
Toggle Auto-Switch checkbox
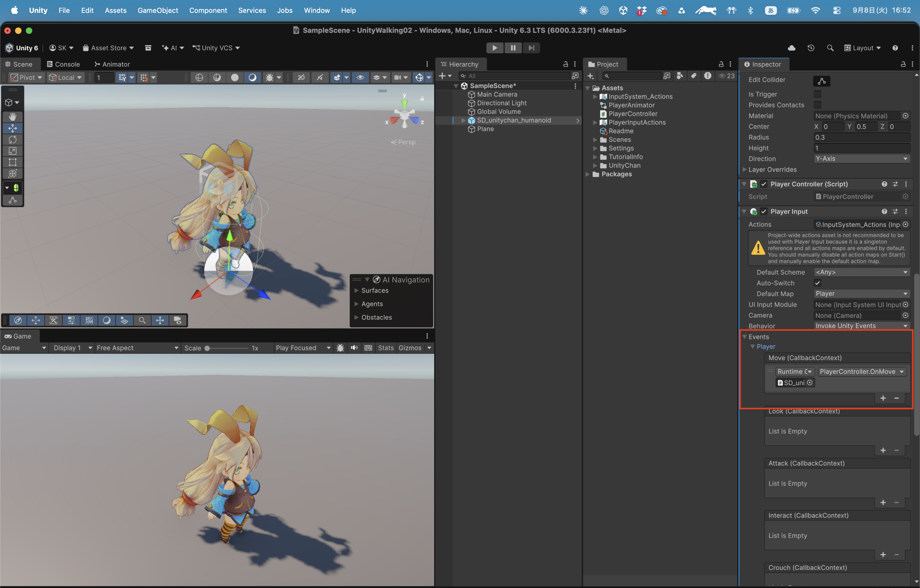[817, 283]
